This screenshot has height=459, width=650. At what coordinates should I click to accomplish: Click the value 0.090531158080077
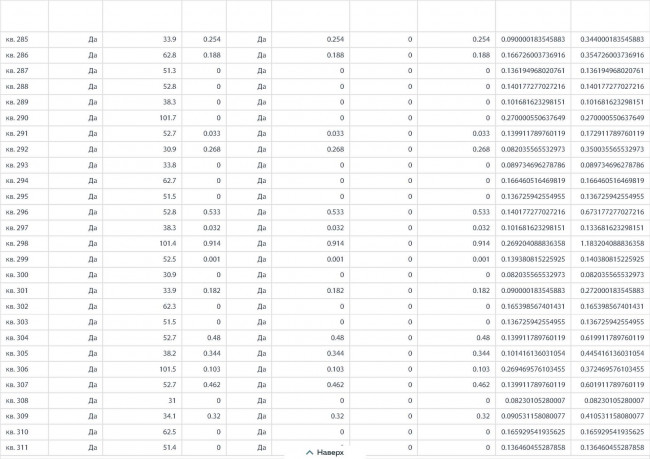point(533,416)
